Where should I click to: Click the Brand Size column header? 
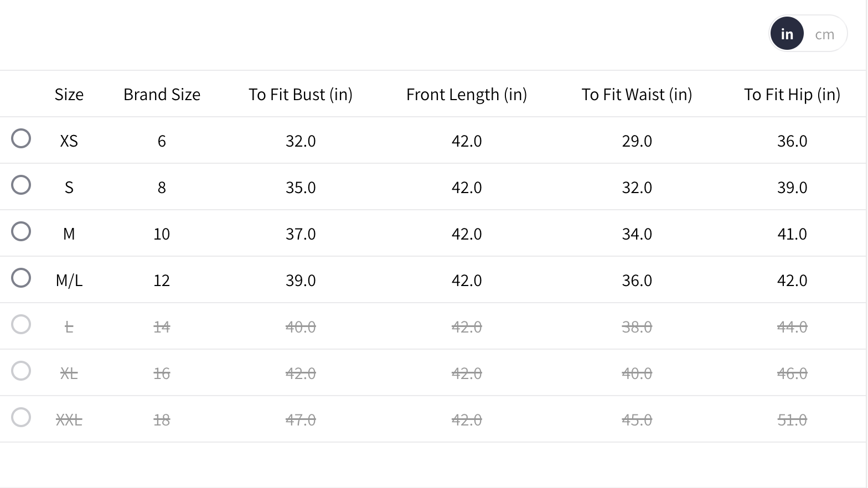(x=162, y=95)
